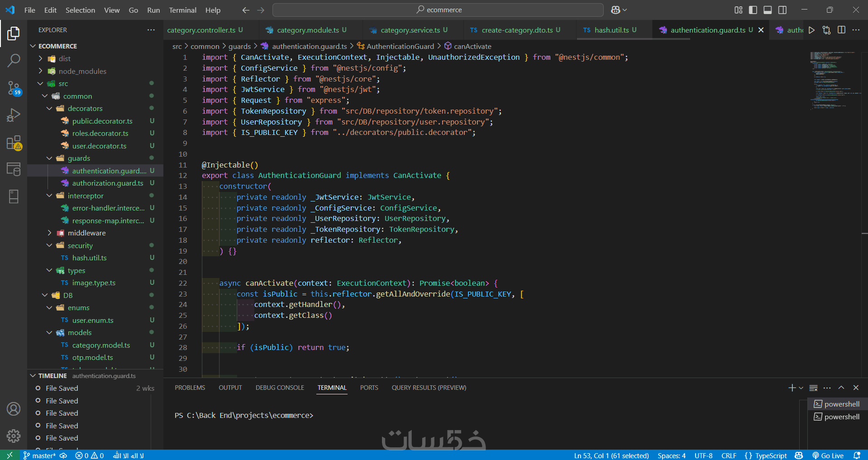Open the Search view in activity bar
This screenshot has height=460, width=868.
coord(14,60)
